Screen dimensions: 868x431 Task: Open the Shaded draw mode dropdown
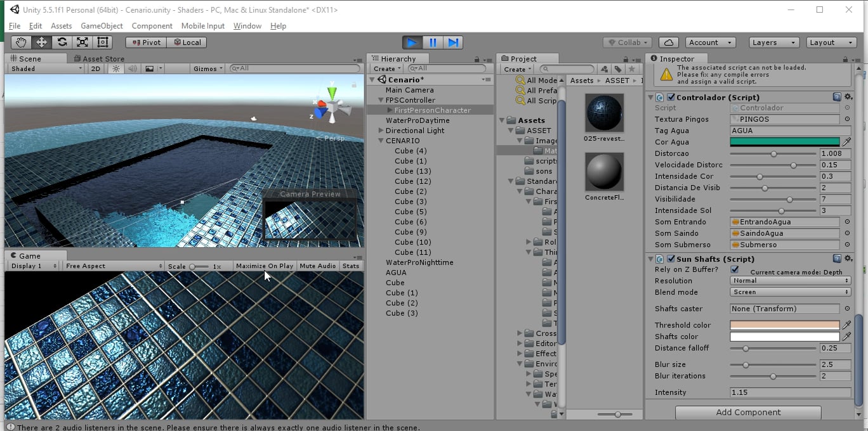click(46, 68)
